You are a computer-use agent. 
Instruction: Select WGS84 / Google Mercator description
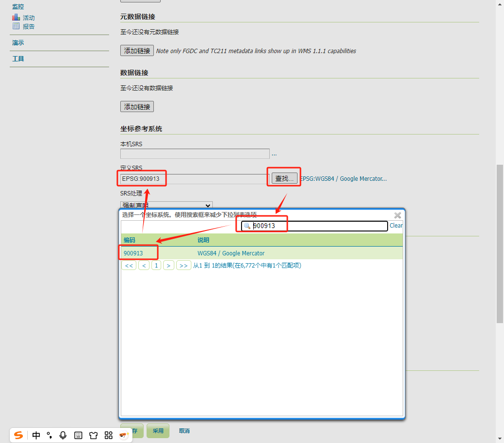231,253
